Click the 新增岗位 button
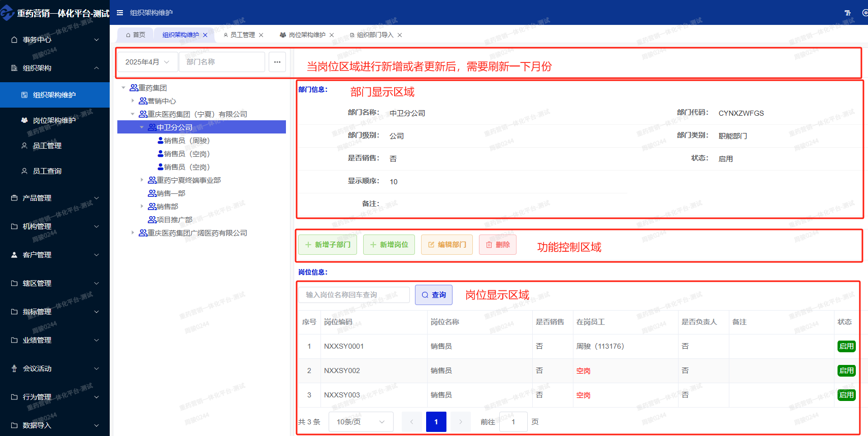 point(389,245)
